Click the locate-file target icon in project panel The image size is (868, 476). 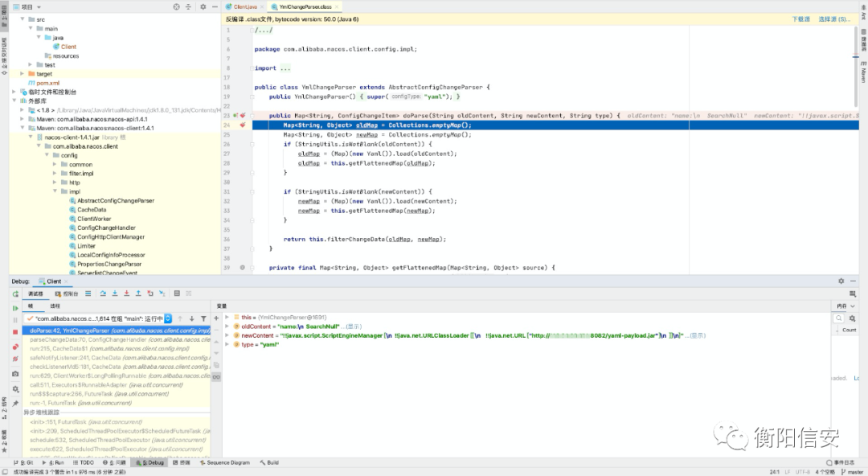tap(177, 6)
